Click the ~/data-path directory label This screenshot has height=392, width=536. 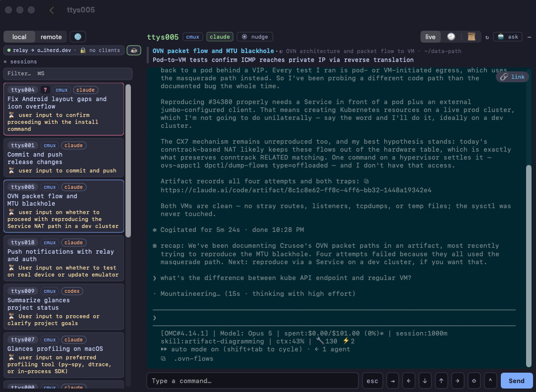point(443,51)
